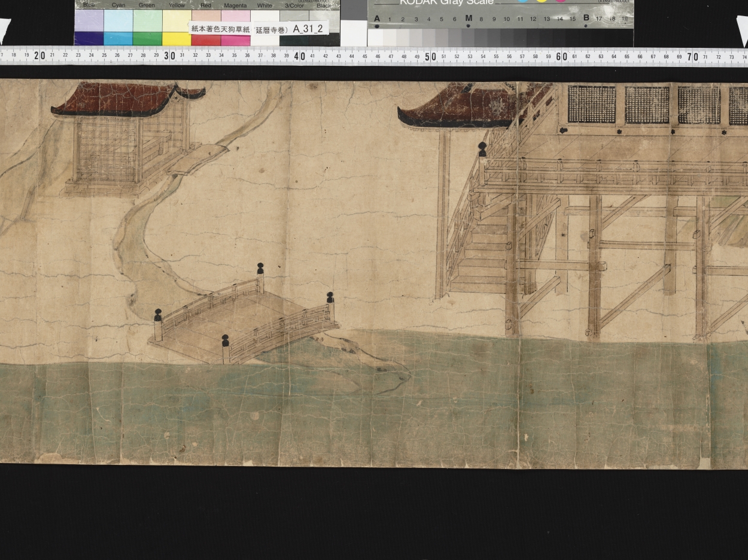This screenshot has width=748, height=560.
Task: Click the large "30" mark on the ruler
Action: pyautogui.click(x=170, y=56)
